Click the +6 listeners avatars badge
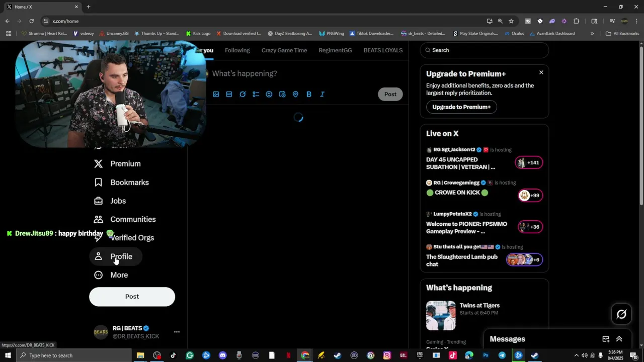Viewport: 644px width, 362px height. coord(524,260)
